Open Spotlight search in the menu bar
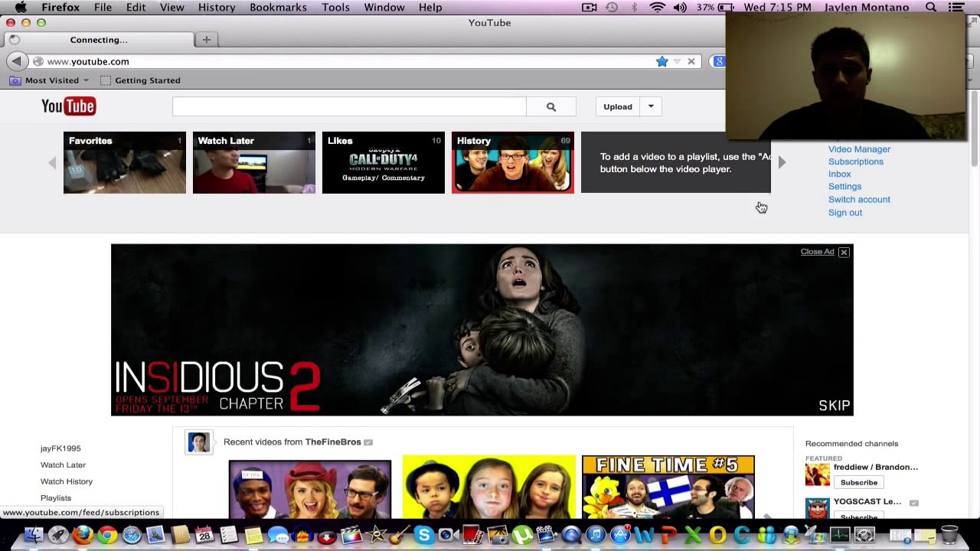This screenshot has height=551, width=980. click(931, 7)
